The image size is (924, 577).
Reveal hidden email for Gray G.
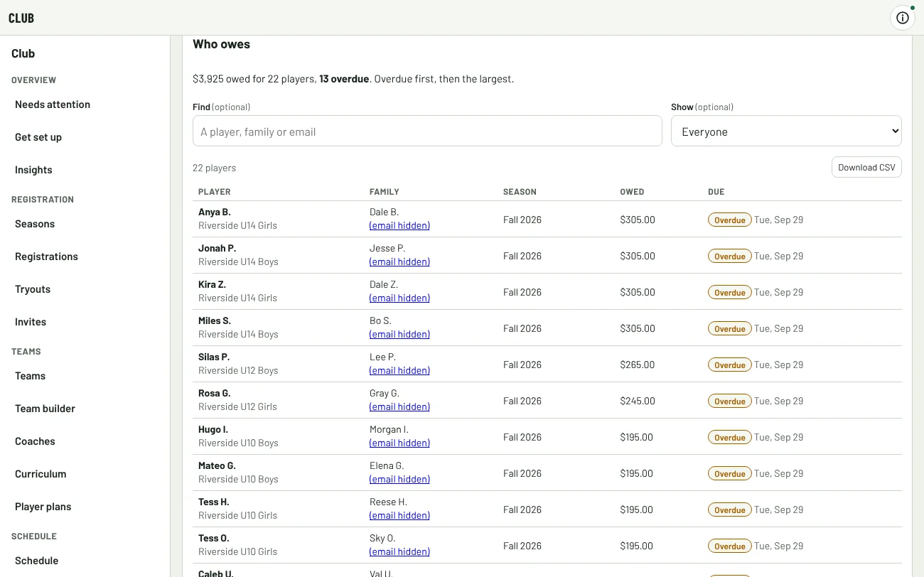[399, 406]
